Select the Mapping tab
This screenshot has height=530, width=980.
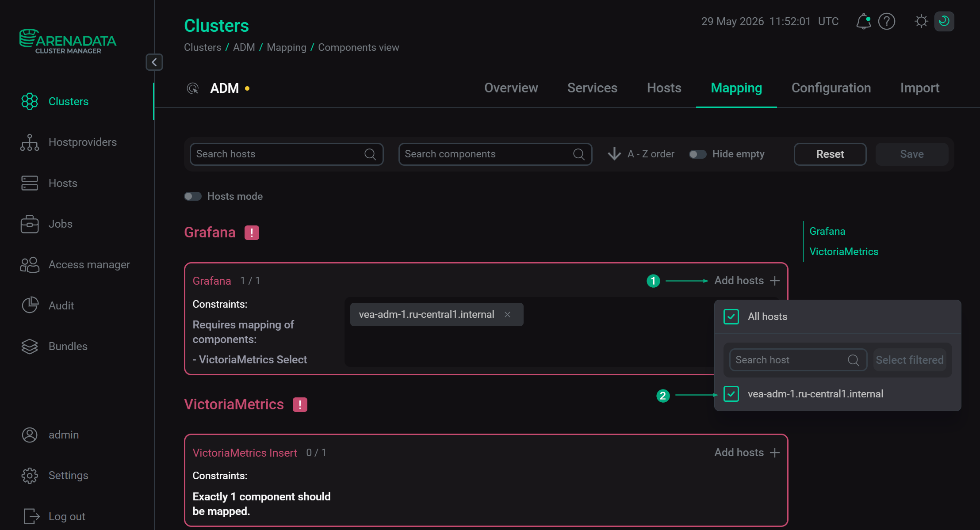pos(736,88)
